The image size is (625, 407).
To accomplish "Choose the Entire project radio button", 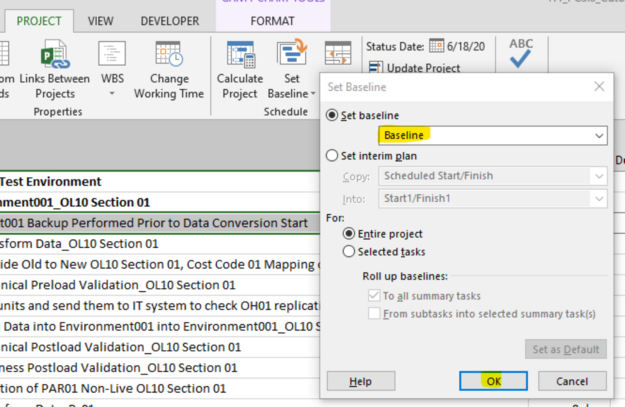I will 349,234.
